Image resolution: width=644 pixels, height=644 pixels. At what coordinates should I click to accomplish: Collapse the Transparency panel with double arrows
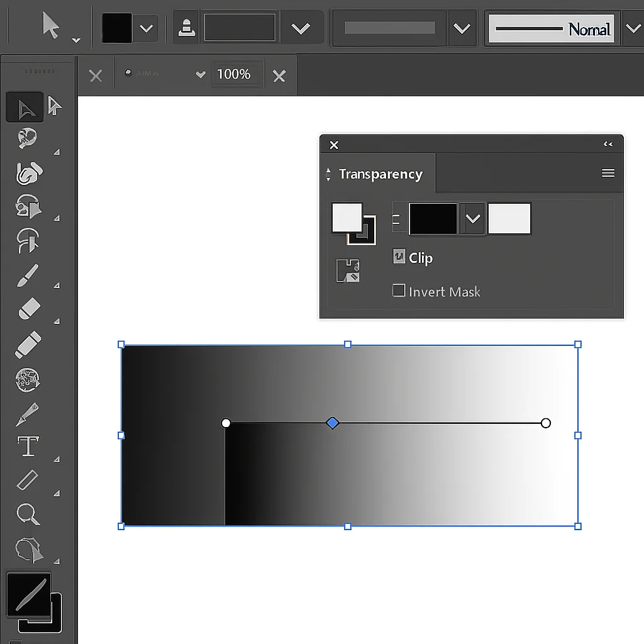608,144
